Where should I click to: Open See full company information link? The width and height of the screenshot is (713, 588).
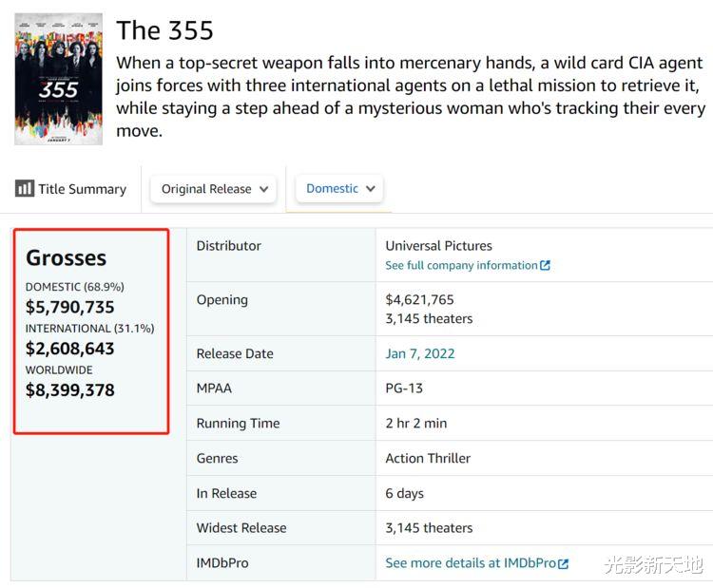pos(461,266)
